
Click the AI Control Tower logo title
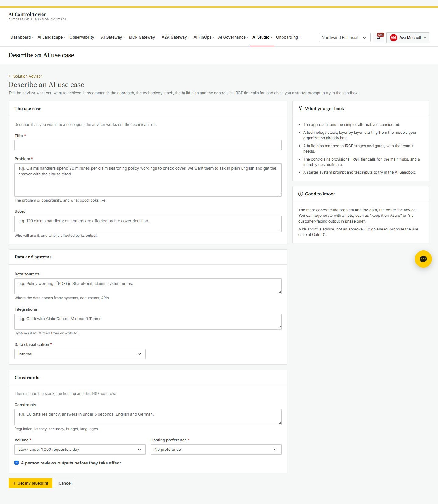(x=27, y=14)
